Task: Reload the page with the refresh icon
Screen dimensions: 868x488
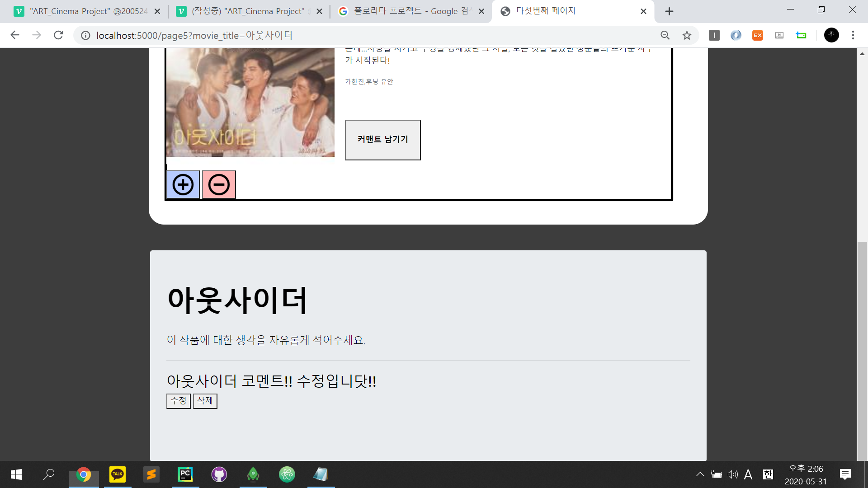Action: 58,35
